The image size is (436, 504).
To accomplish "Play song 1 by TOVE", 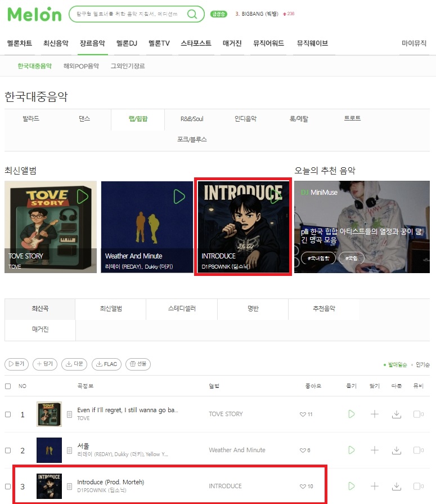I will pyautogui.click(x=352, y=414).
